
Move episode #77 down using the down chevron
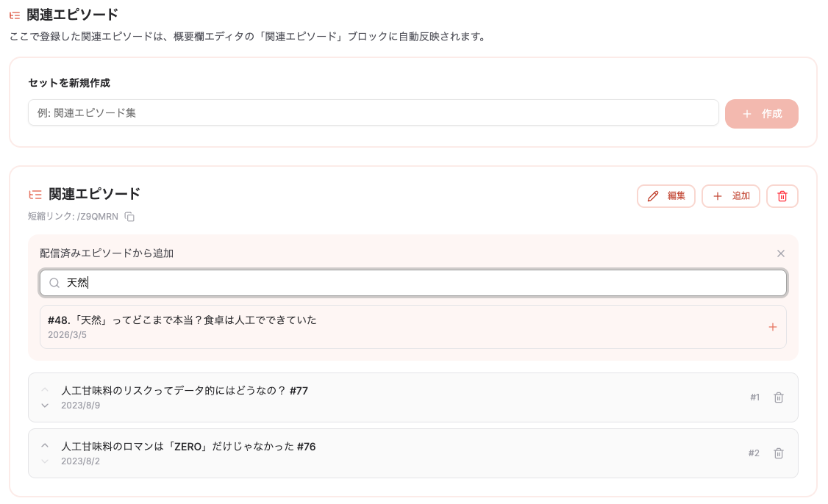pos(44,405)
